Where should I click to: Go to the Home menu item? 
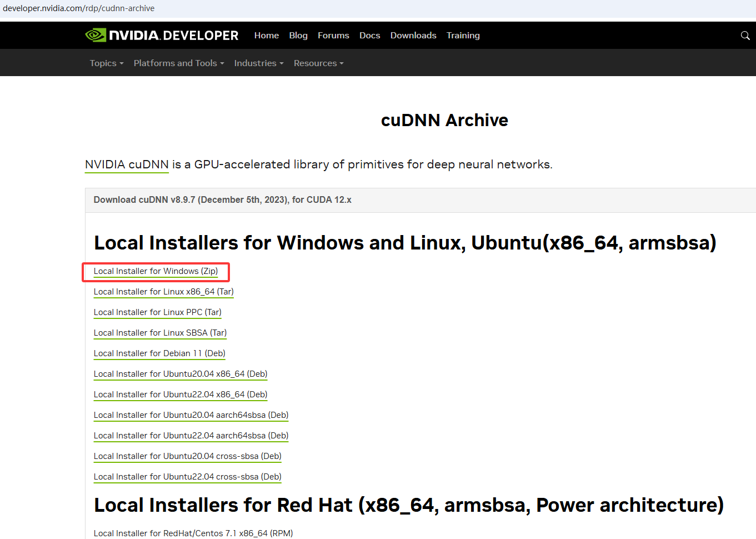(x=267, y=36)
